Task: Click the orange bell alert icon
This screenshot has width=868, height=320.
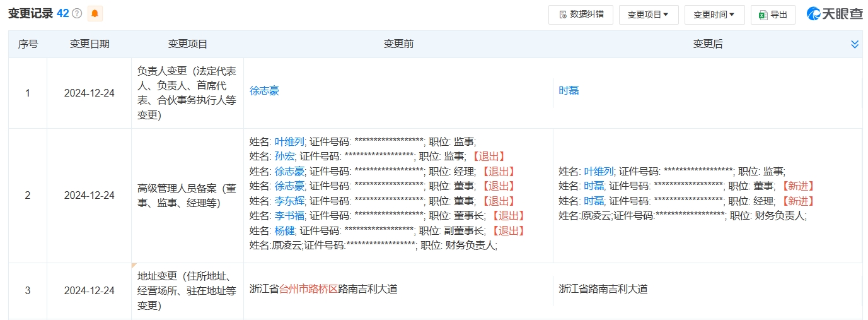Action: tap(95, 13)
